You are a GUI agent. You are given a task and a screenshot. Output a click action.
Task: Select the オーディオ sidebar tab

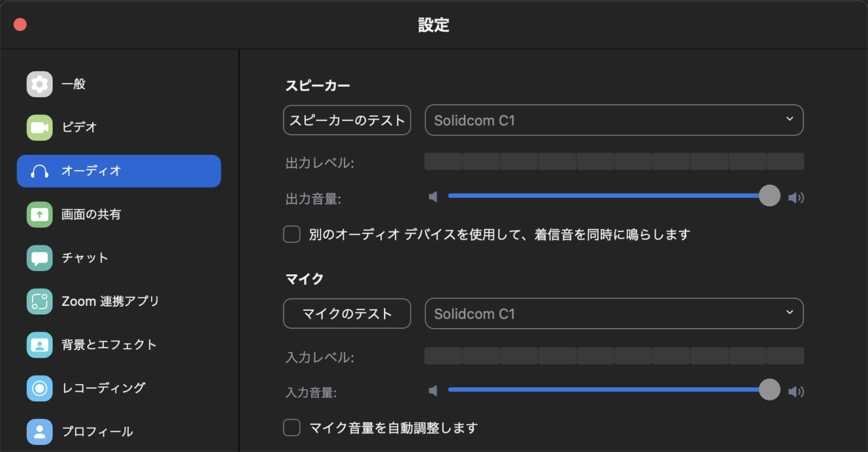[x=119, y=171]
